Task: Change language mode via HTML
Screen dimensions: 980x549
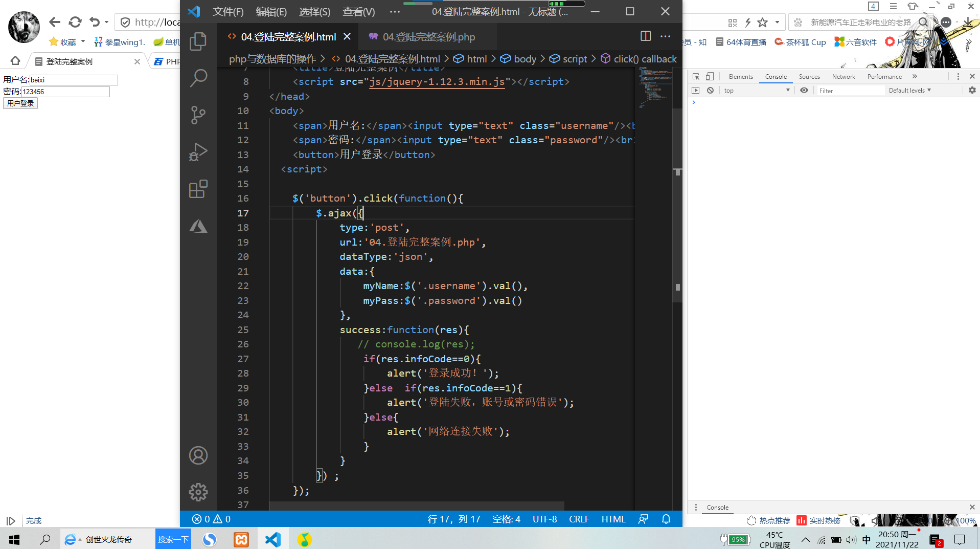Action: (x=613, y=519)
